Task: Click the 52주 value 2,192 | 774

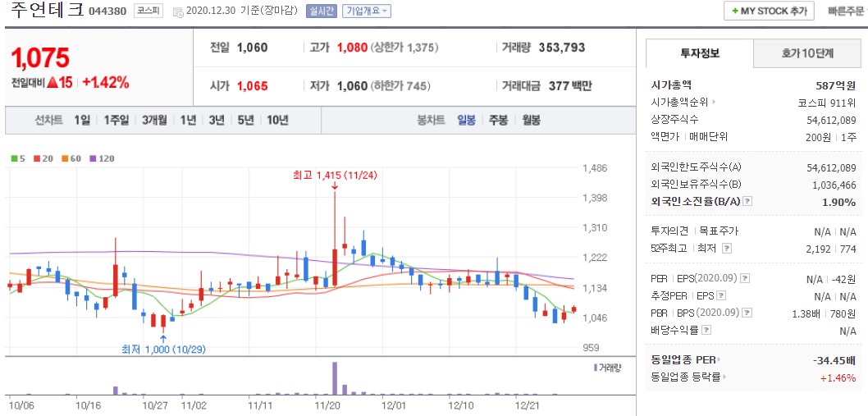Action: tap(833, 249)
